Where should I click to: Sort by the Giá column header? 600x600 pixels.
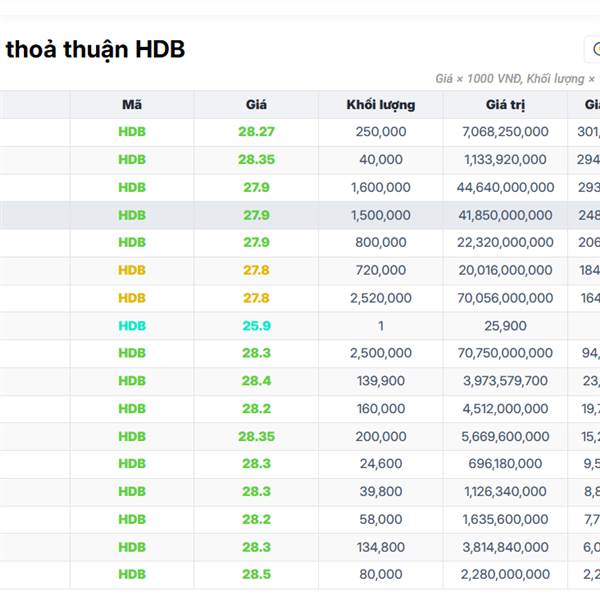click(x=256, y=104)
